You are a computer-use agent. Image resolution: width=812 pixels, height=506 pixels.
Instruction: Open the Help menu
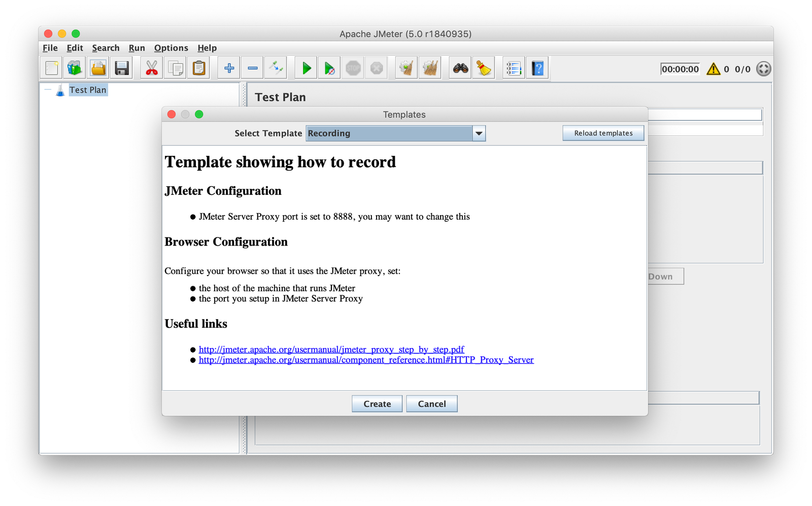(207, 48)
